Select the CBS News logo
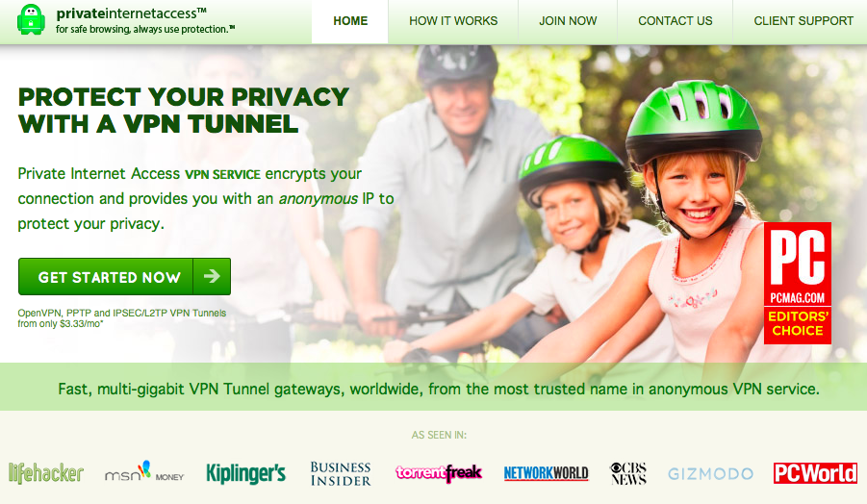This screenshot has width=867, height=504. pyautogui.click(x=628, y=473)
